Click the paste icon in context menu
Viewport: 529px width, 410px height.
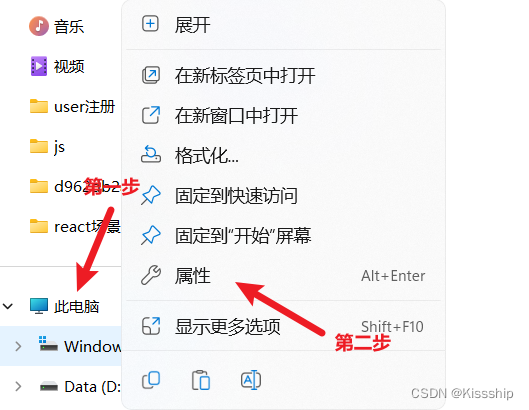click(201, 380)
